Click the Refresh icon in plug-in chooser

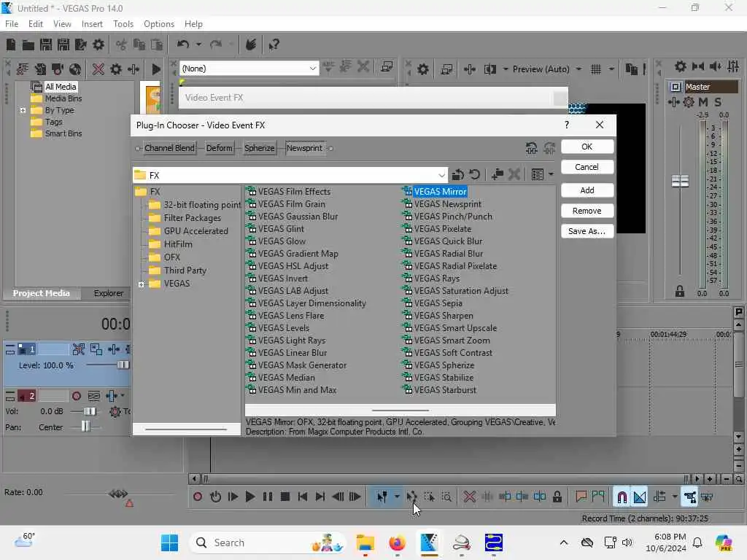474,175
